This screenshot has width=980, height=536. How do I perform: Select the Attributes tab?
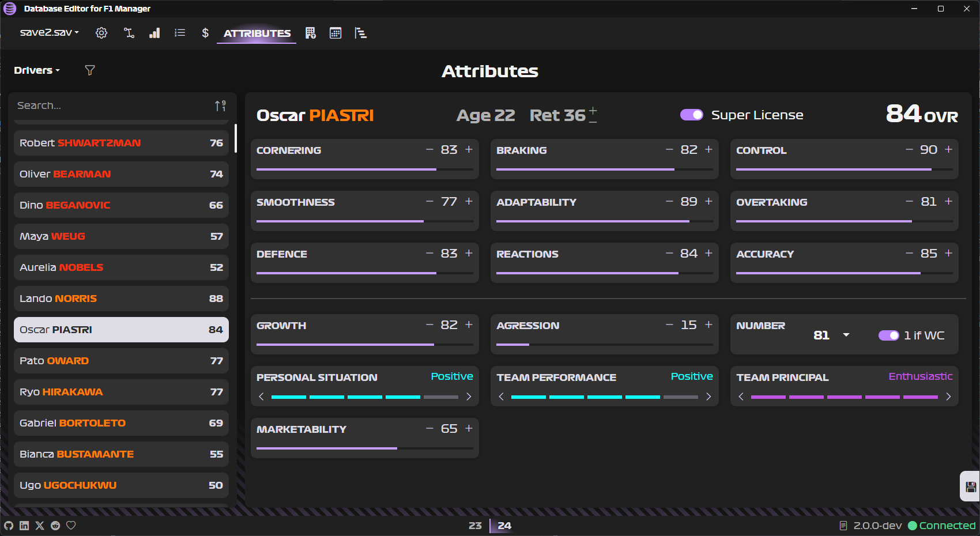click(x=257, y=33)
